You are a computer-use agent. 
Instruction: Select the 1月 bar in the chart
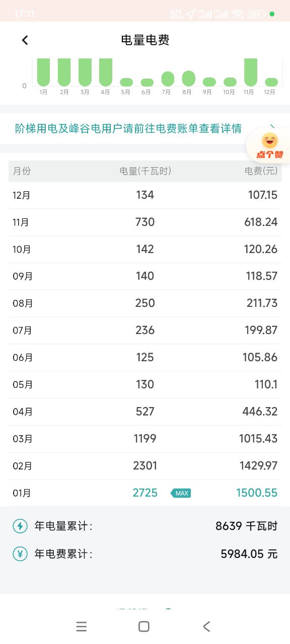[44, 72]
